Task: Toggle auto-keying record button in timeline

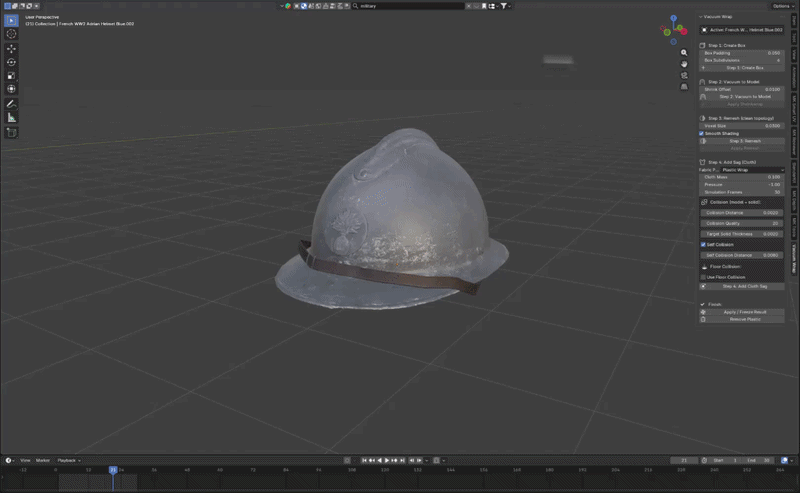Action: pyautogui.click(x=347, y=460)
